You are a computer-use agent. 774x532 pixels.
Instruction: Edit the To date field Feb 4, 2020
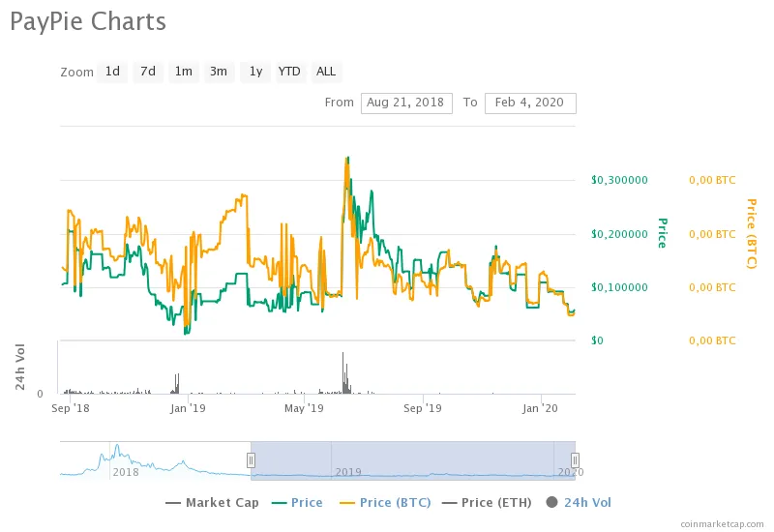(x=530, y=103)
